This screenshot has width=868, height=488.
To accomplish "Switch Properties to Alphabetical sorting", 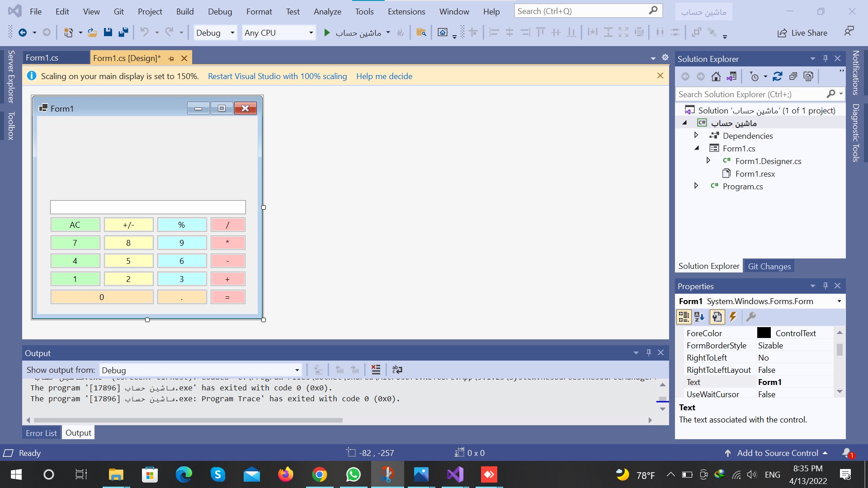I will (699, 317).
